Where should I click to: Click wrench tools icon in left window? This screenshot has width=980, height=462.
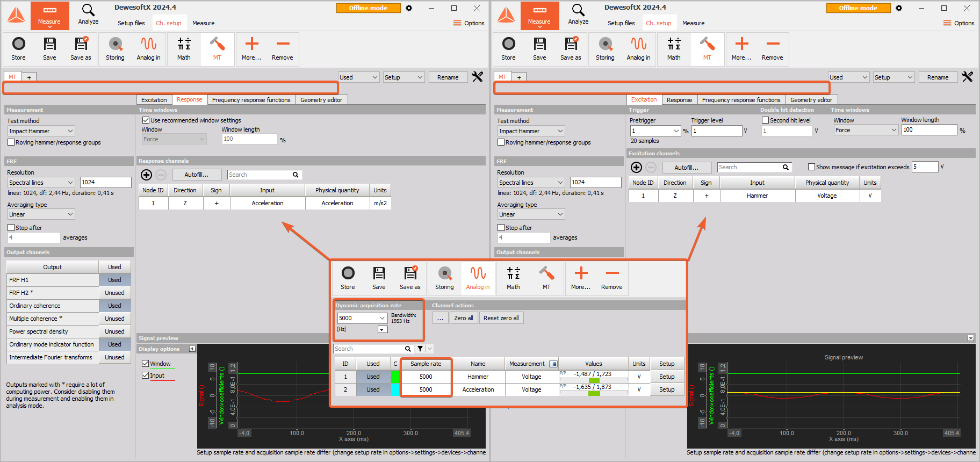pyautogui.click(x=477, y=77)
